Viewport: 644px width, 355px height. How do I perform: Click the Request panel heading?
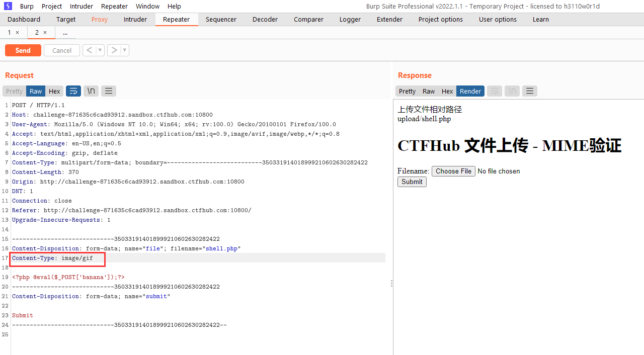pyautogui.click(x=19, y=75)
